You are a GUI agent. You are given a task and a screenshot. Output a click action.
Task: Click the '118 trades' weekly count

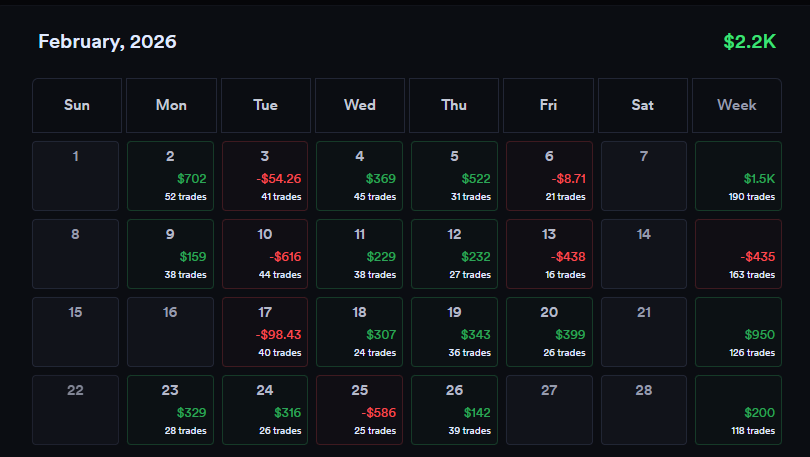point(753,431)
